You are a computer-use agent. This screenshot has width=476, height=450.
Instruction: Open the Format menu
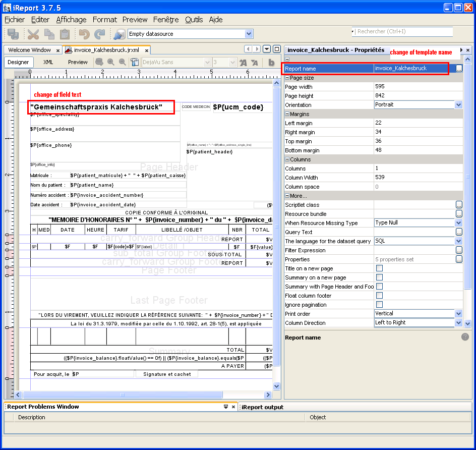tap(104, 20)
